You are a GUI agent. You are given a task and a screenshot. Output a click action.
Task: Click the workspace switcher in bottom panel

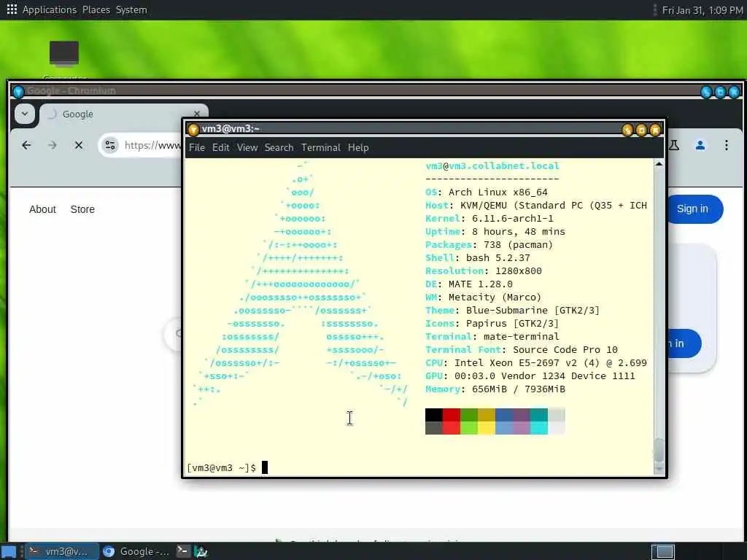pos(662,551)
